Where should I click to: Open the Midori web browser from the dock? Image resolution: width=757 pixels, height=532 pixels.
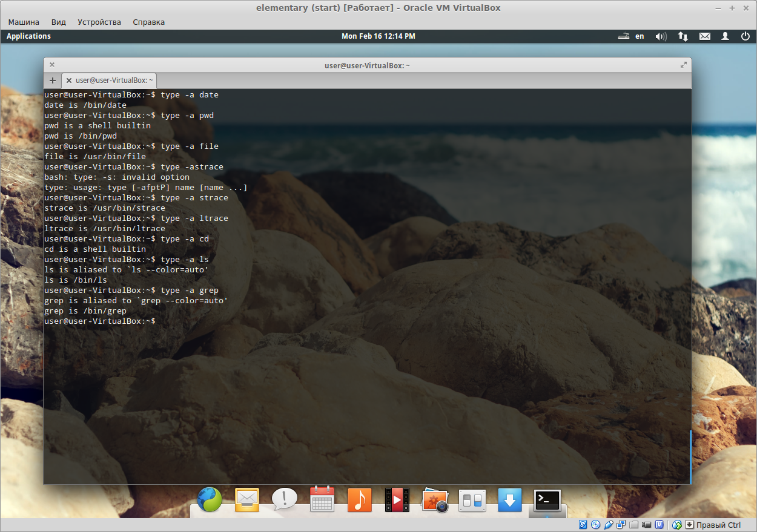(x=210, y=500)
